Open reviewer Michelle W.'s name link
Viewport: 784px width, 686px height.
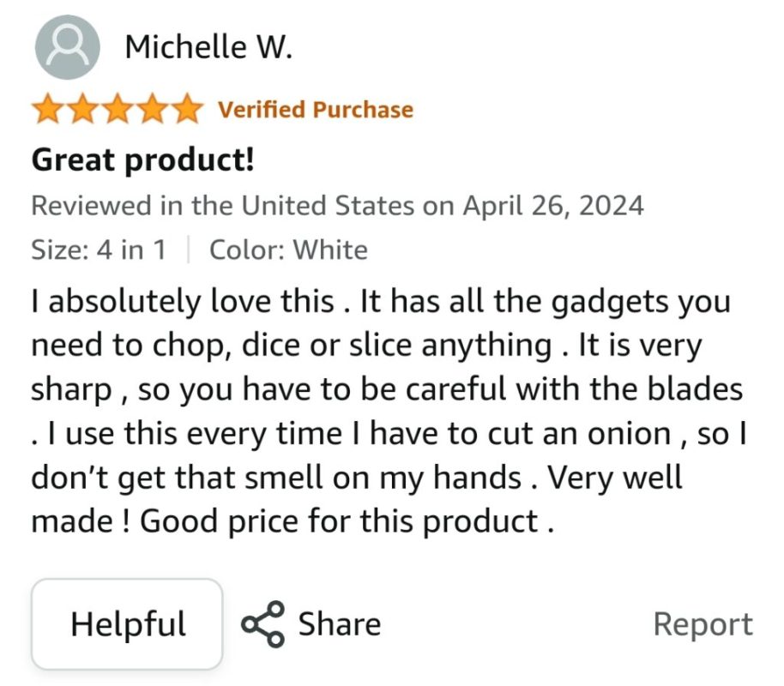(x=208, y=46)
